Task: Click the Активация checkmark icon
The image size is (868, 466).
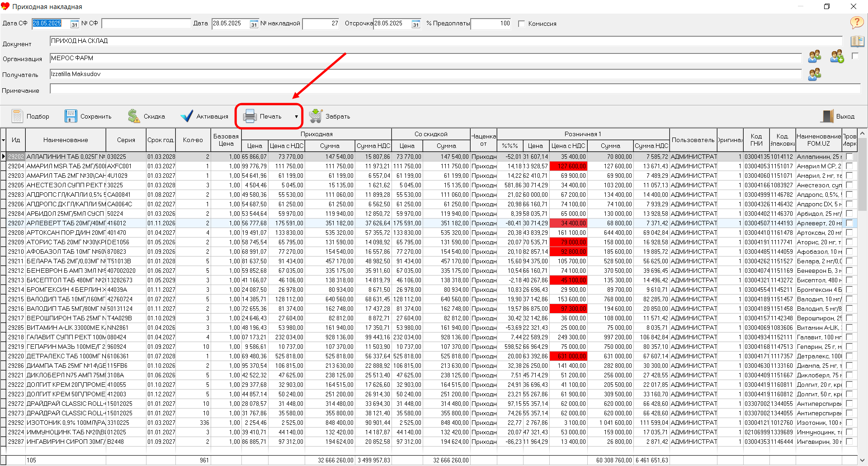Action: pyautogui.click(x=187, y=116)
